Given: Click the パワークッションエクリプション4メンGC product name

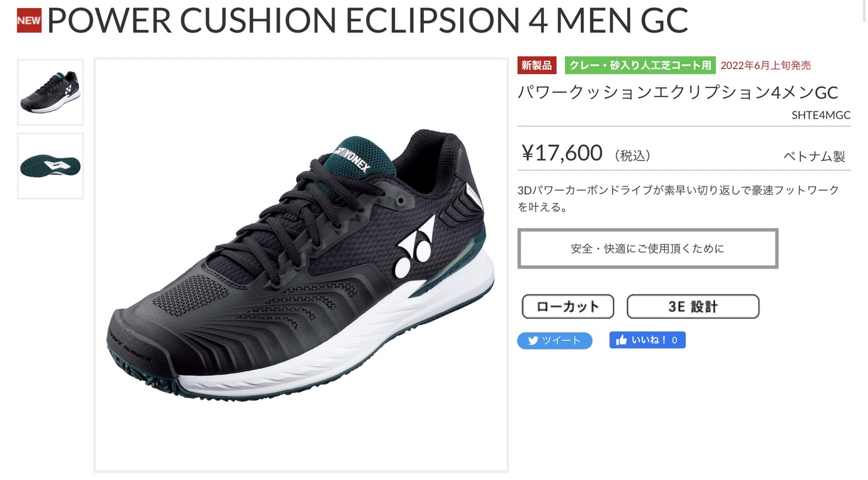Looking at the screenshot, I should point(678,92).
